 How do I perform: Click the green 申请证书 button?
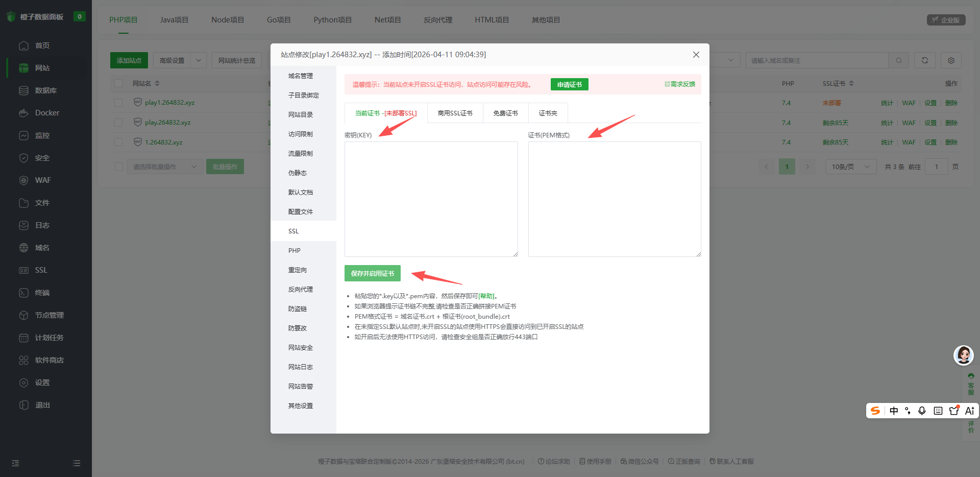pyautogui.click(x=569, y=84)
